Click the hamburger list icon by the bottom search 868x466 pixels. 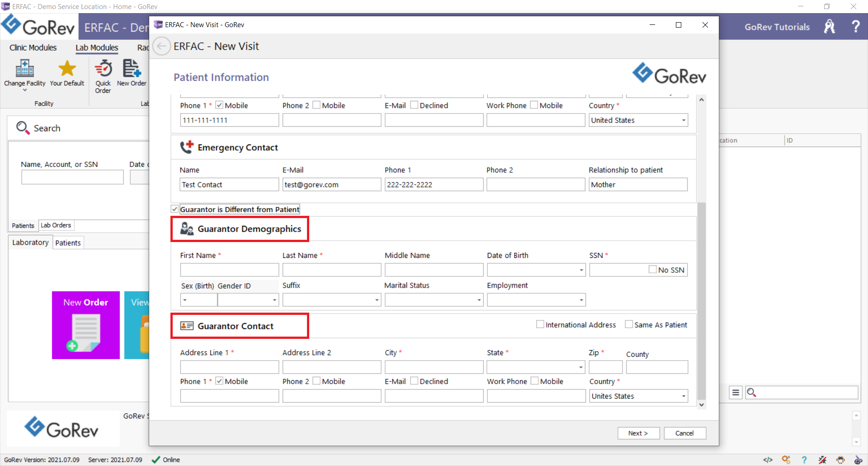coord(736,392)
